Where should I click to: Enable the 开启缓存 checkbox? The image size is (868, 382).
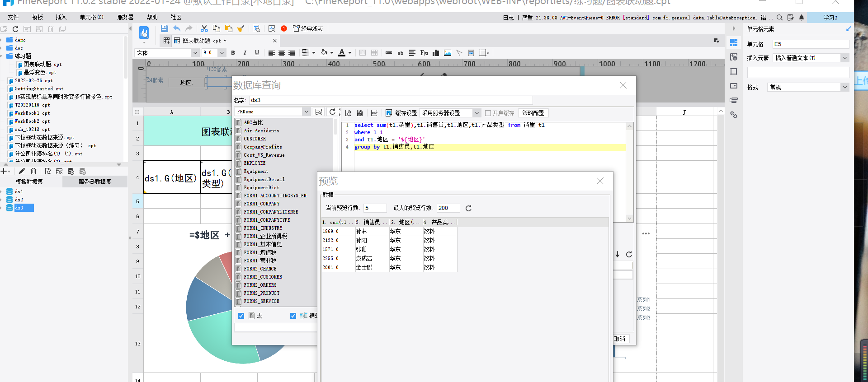pyautogui.click(x=488, y=113)
